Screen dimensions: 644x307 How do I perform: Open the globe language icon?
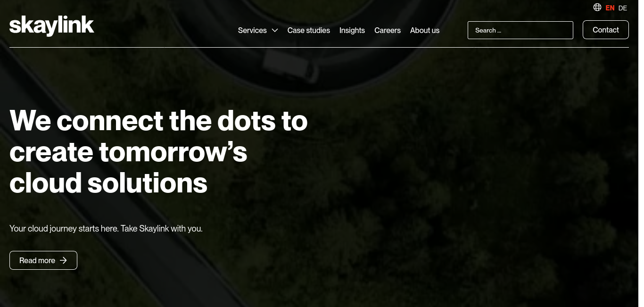pyautogui.click(x=597, y=7)
